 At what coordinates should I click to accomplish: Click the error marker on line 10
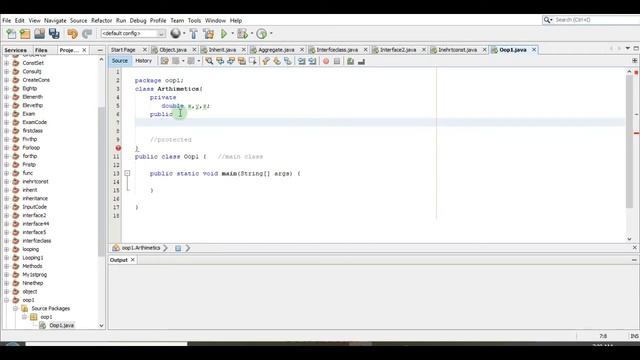pos(118,148)
